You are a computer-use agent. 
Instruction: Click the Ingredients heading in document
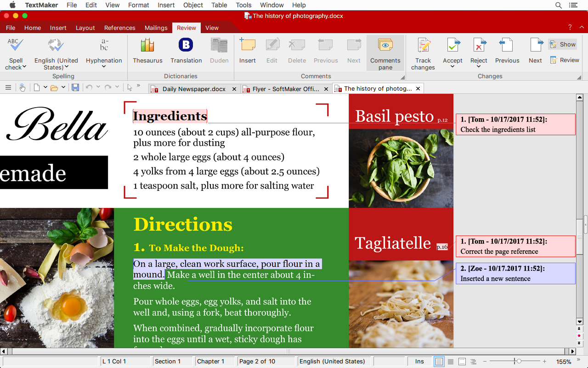point(170,116)
